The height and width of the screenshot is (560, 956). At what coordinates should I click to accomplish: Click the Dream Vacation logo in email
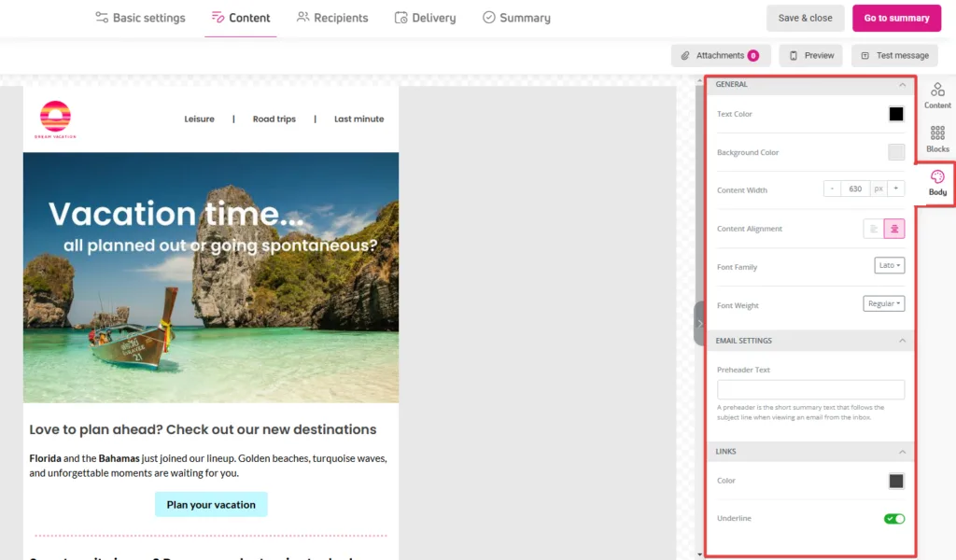click(55, 119)
